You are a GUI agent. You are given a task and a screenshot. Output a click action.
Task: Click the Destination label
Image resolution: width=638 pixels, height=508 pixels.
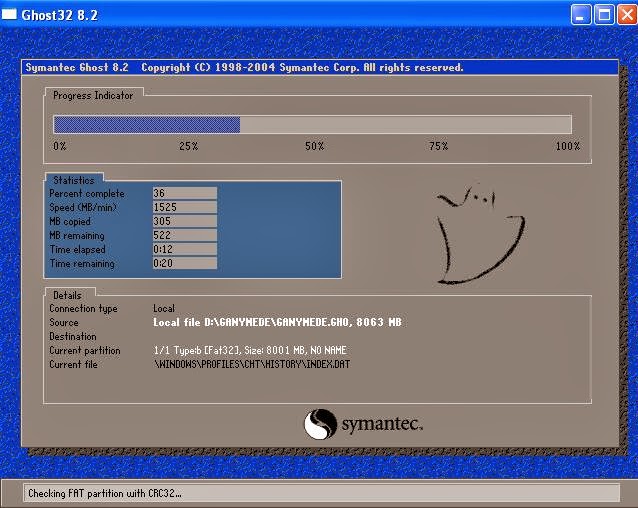click(73, 336)
